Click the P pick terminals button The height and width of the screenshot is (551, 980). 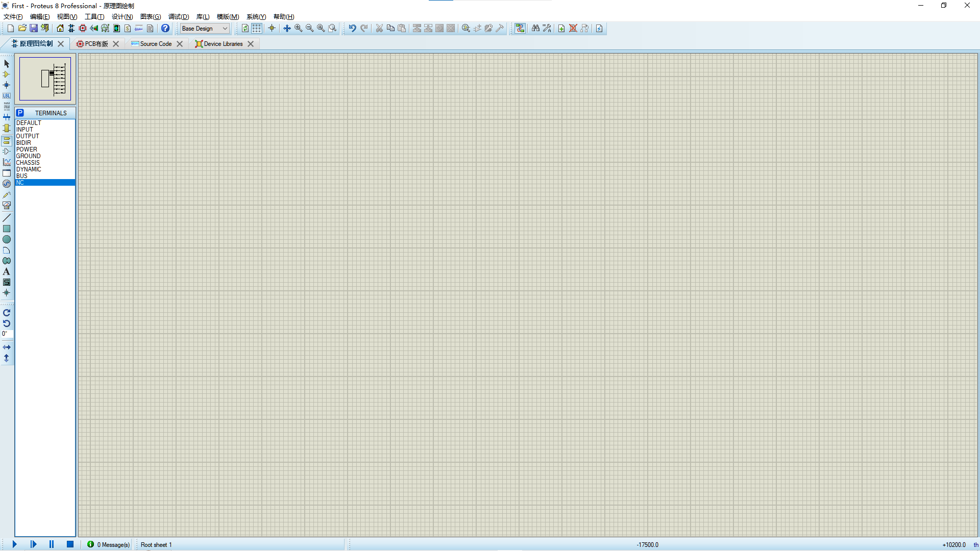(20, 113)
